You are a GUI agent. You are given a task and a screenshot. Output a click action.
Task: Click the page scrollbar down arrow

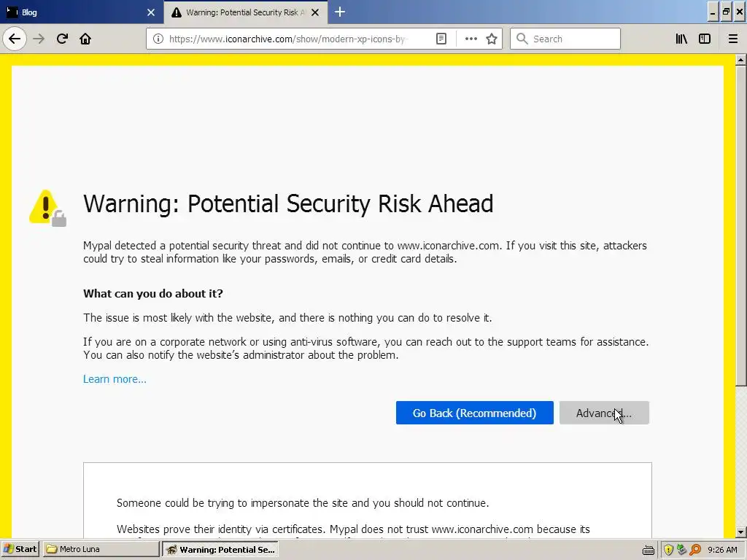(x=740, y=532)
